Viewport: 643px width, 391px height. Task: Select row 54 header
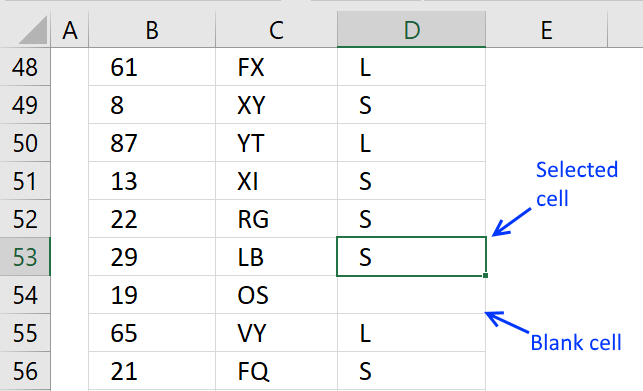tap(25, 295)
